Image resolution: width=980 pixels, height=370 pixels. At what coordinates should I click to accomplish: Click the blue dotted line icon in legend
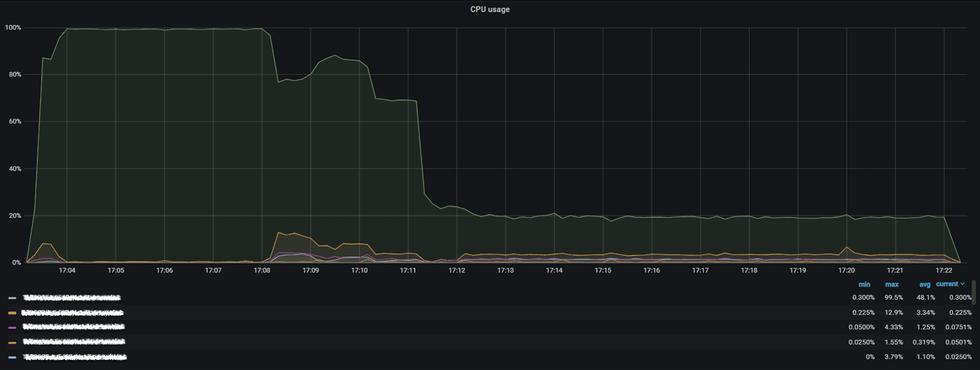11,357
